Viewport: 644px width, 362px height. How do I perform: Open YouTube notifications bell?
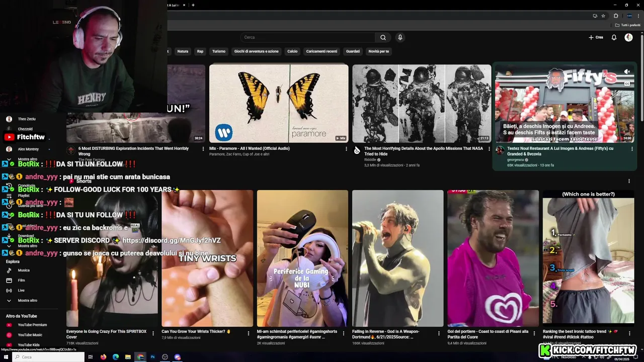pyautogui.click(x=614, y=37)
